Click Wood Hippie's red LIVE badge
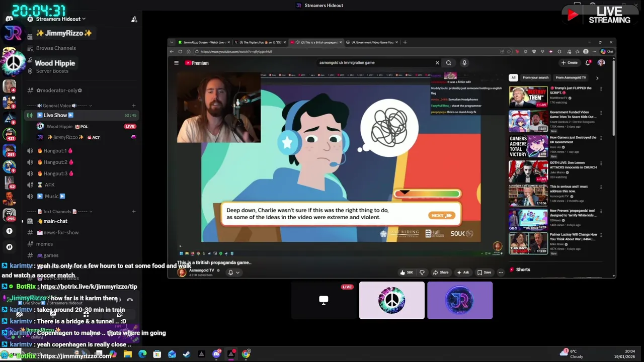This screenshot has height=362, width=644. (x=130, y=126)
